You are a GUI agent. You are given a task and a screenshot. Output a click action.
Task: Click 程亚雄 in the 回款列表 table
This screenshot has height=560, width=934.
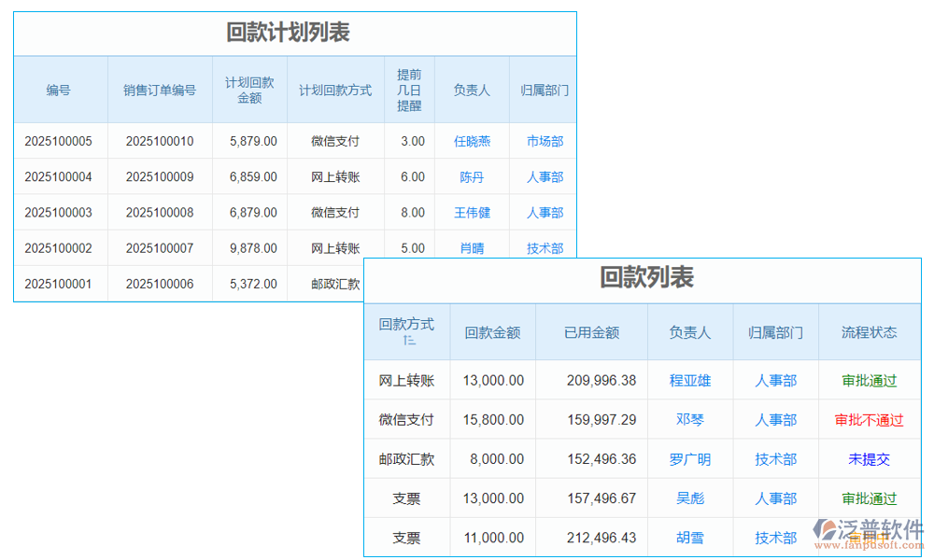pos(690,380)
